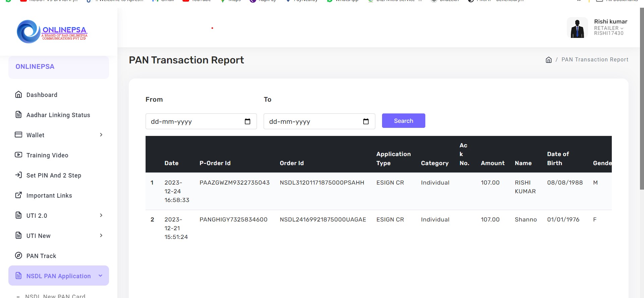Click the home breadcrumb icon
This screenshot has height=298, width=644.
click(548, 60)
